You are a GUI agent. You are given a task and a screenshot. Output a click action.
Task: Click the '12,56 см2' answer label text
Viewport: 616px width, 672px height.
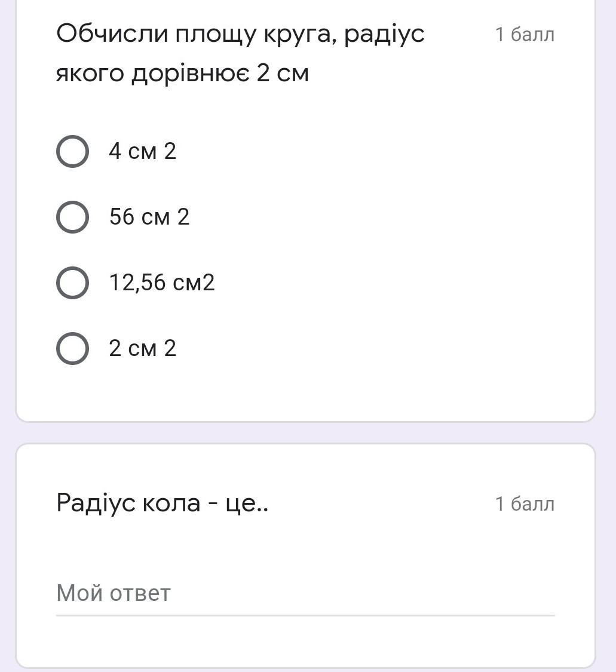coord(161,282)
